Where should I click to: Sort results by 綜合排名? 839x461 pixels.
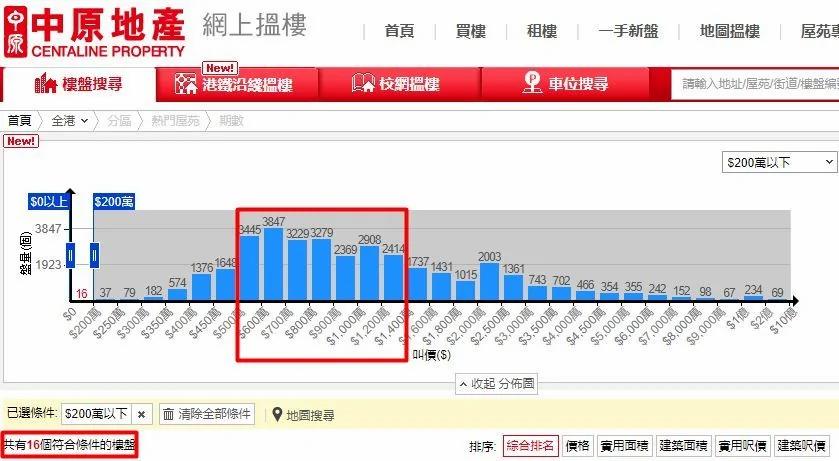tap(529, 446)
